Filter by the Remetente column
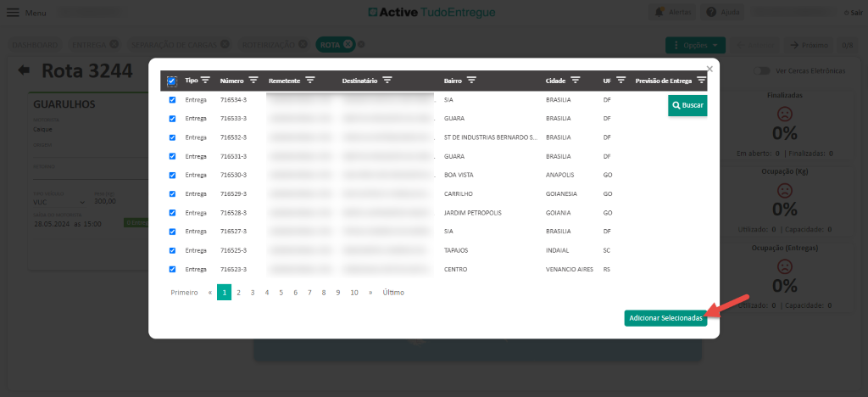 point(310,81)
